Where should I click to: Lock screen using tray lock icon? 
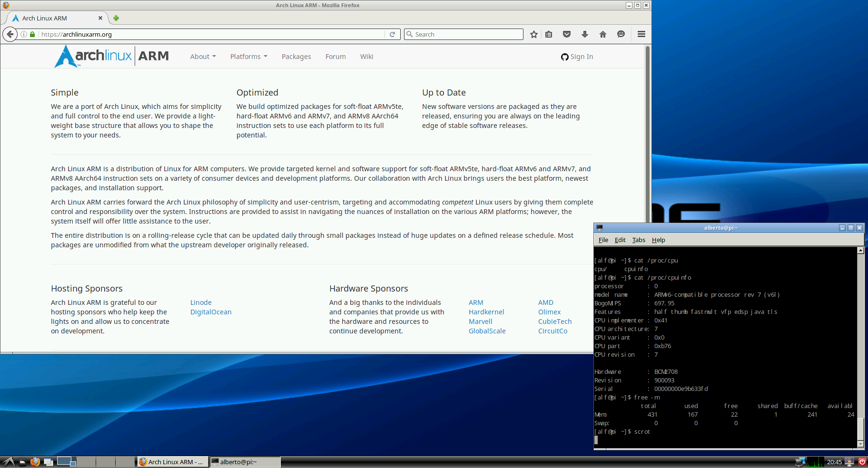point(849,461)
